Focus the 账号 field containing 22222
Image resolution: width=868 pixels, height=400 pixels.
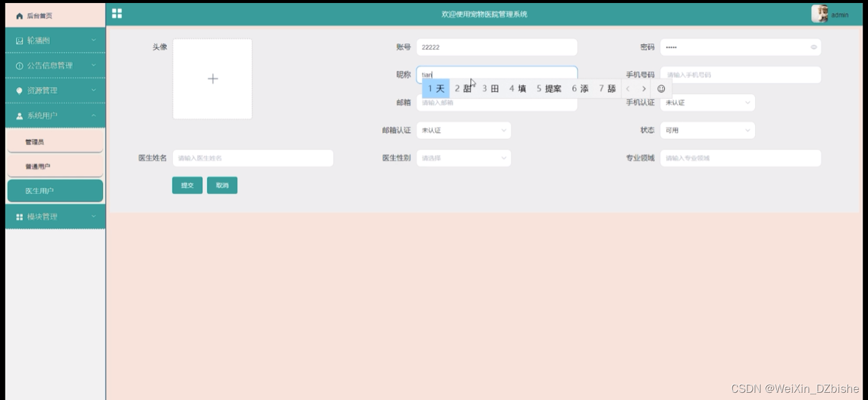point(497,47)
